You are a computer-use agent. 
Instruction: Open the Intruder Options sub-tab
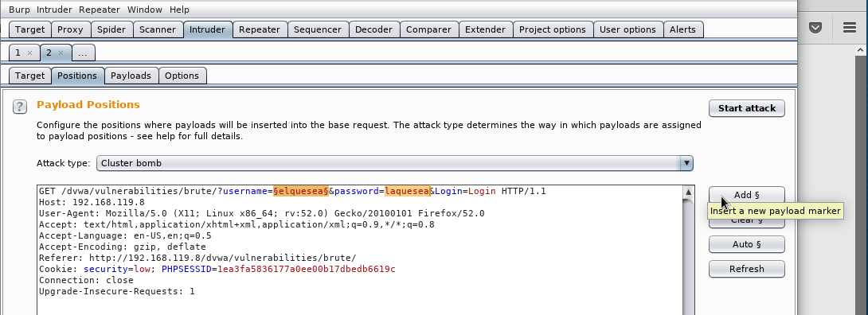[182, 76]
